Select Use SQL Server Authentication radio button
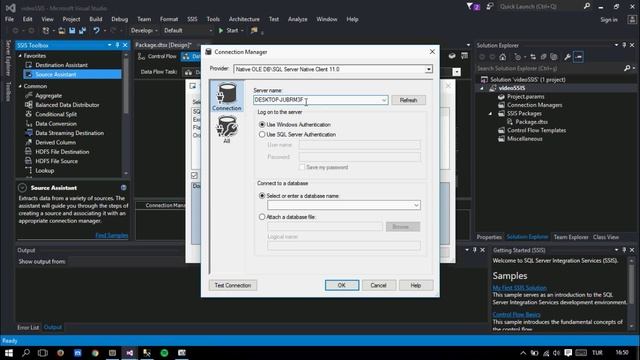Image resolution: width=640 pixels, height=360 pixels. pyautogui.click(x=262, y=134)
